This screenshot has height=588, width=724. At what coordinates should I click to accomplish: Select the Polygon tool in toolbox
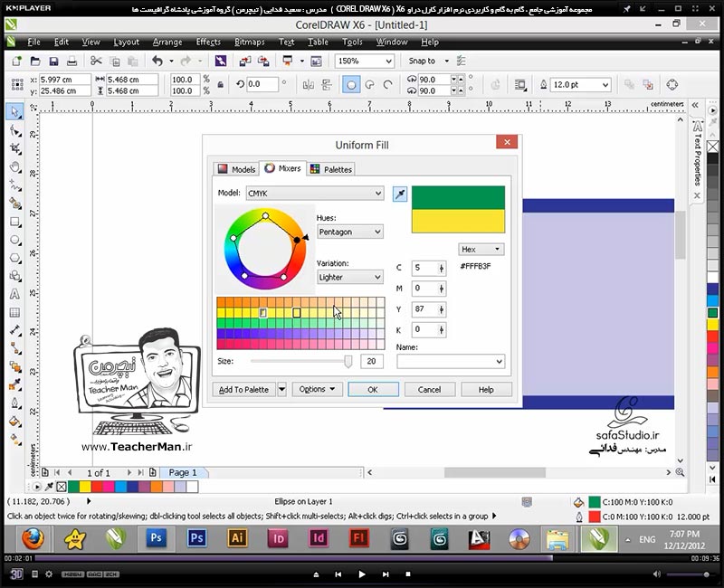(x=15, y=258)
